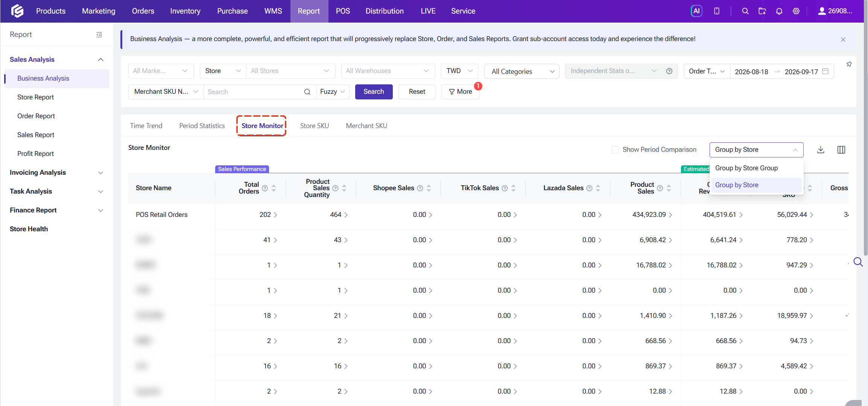Click the floating magnifier icon at right edge
This screenshot has height=406, width=868.
tap(858, 262)
